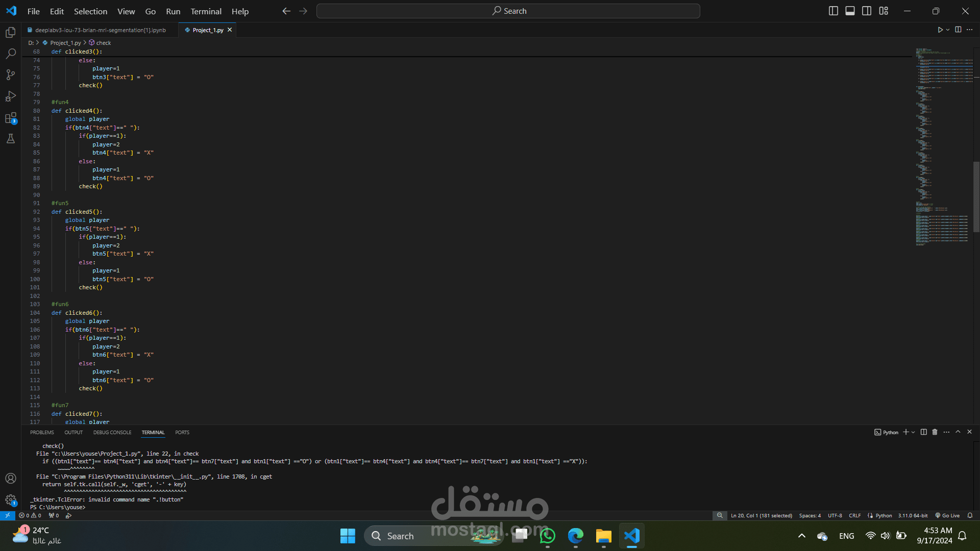Open Source Control view

11,75
